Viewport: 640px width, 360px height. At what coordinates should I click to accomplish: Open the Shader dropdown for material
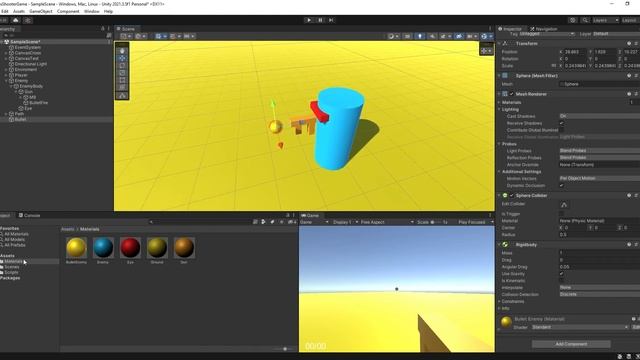click(580, 327)
